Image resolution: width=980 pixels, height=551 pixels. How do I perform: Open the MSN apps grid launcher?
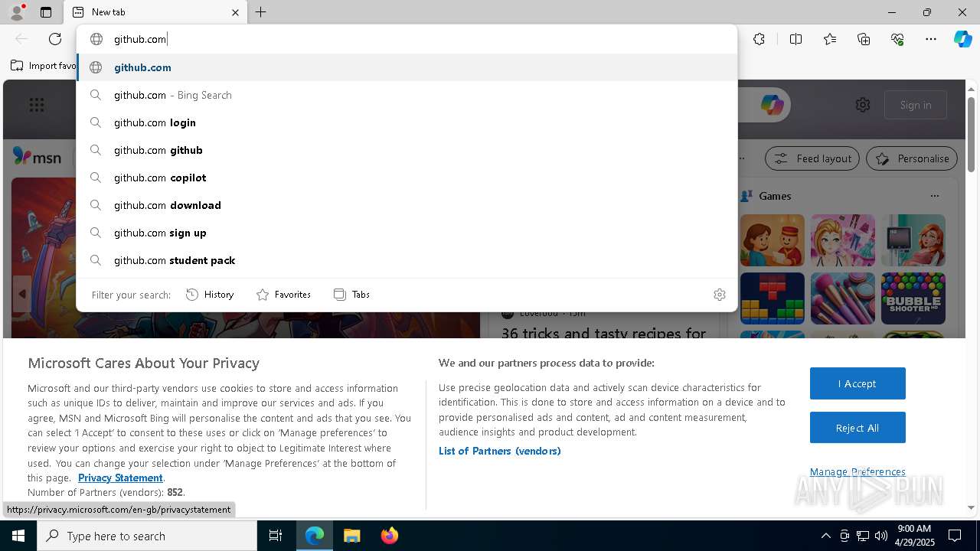[36, 105]
